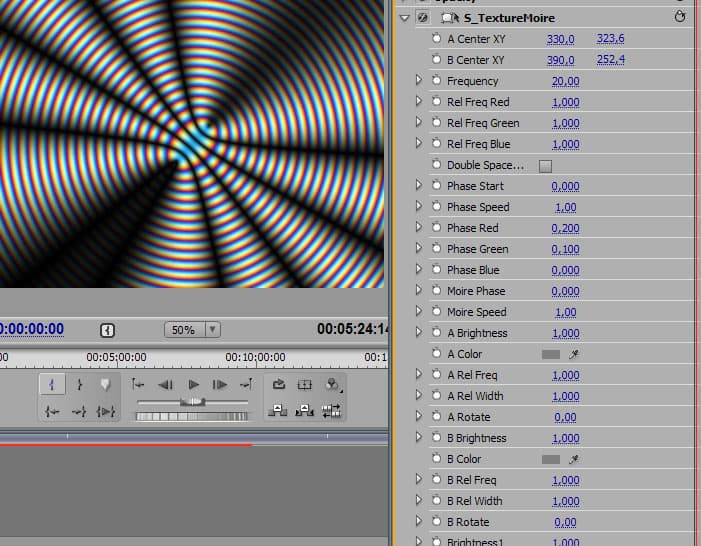Expand the B Rotate property

tap(418, 521)
